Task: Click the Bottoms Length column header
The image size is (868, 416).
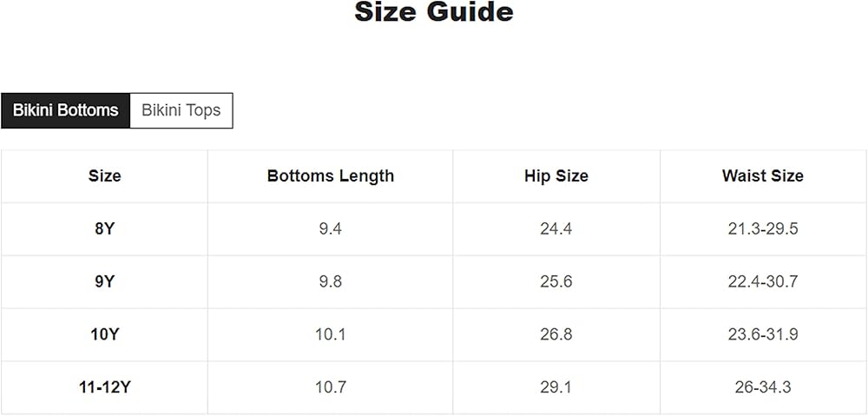Action: (330, 176)
